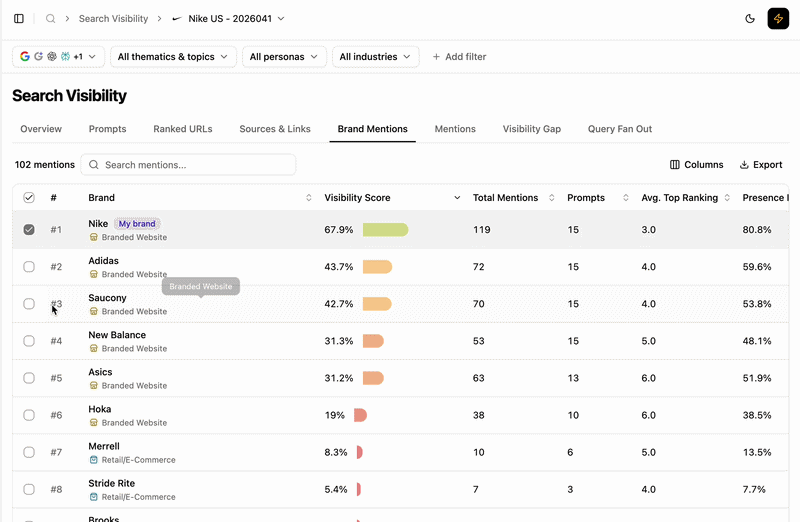800x522 pixels.
Task: Open All personas dropdown
Action: click(284, 57)
